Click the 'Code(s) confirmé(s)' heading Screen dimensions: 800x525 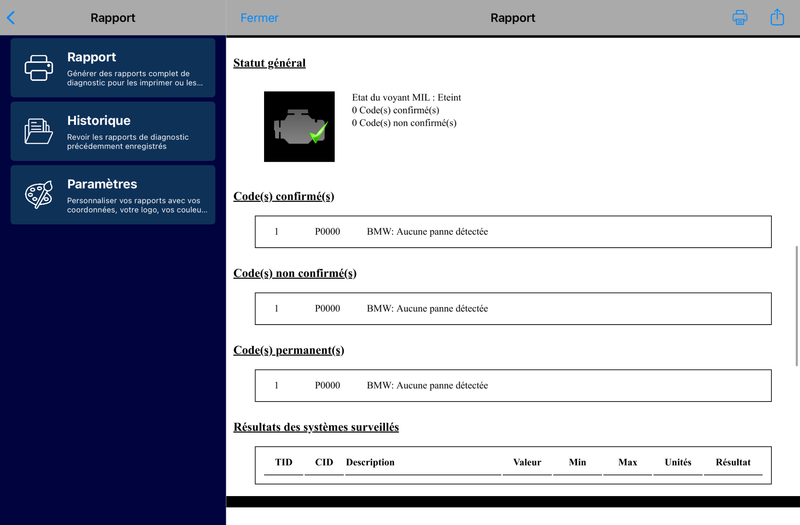[284, 196]
